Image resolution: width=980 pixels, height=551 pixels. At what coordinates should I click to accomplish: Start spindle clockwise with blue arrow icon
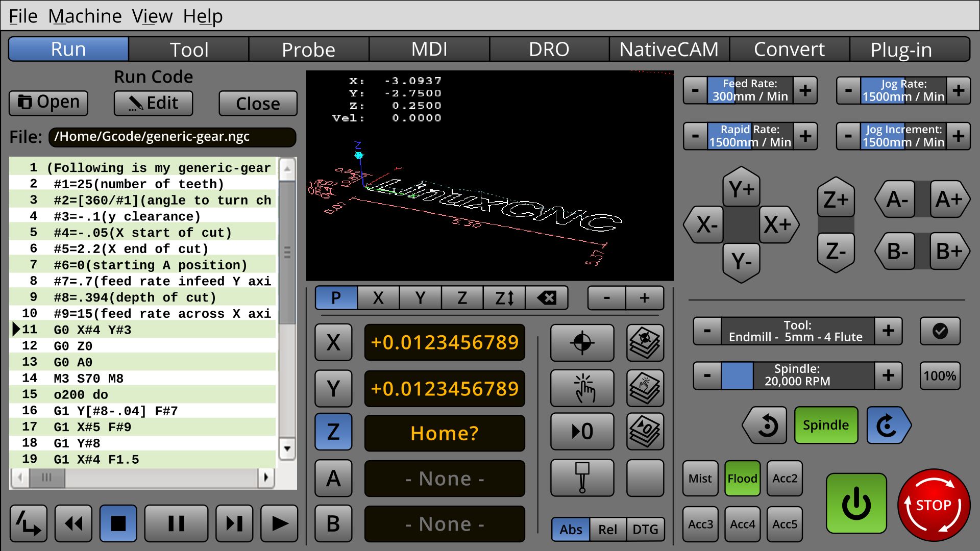[x=888, y=425]
